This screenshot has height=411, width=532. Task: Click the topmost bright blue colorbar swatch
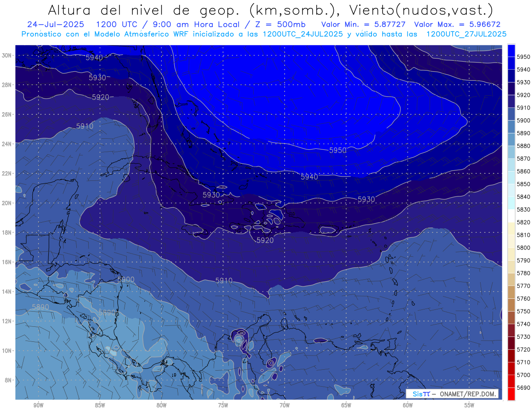[x=511, y=50]
